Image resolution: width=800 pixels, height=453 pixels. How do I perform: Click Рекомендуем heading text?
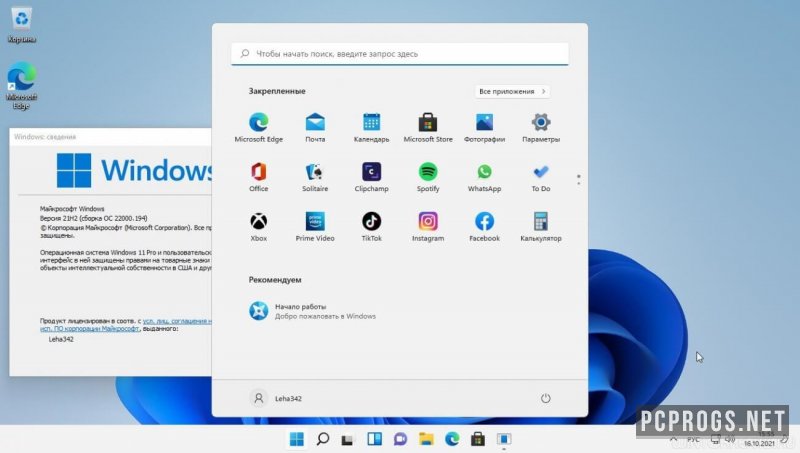tap(275, 280)
